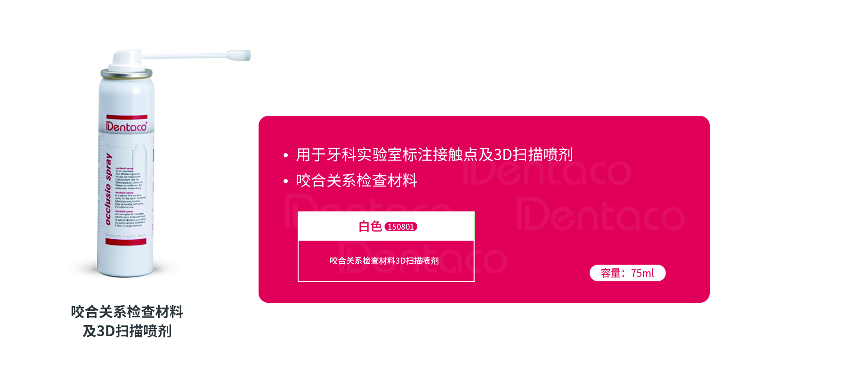Click the red bottom stripe on the can label
868x388 pixels.
pos(126,242)
